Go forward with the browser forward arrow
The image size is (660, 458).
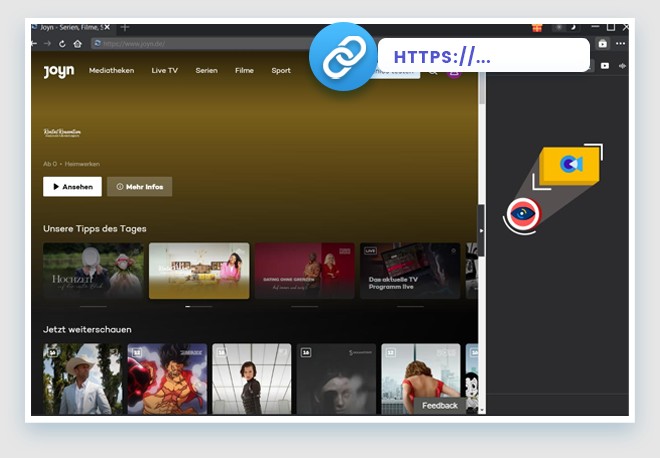pyautogui.click(x=48, y=43)
